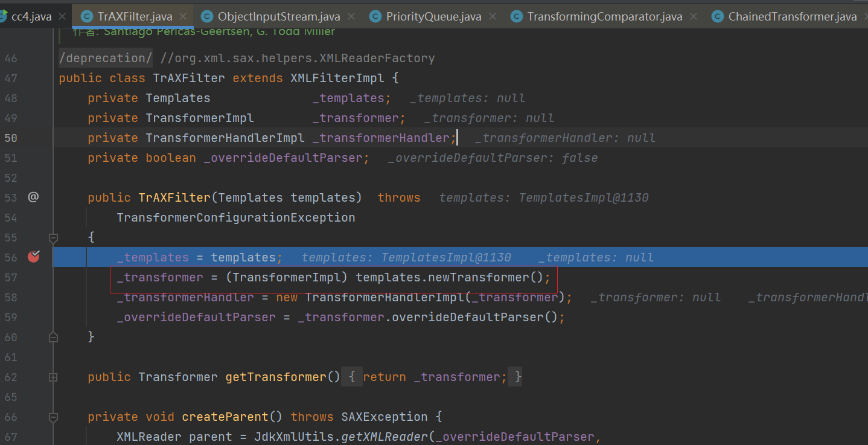The image size is (868, 445).
Task: Open the ObjectInputStream.java tab
Action: click(279, 16)
